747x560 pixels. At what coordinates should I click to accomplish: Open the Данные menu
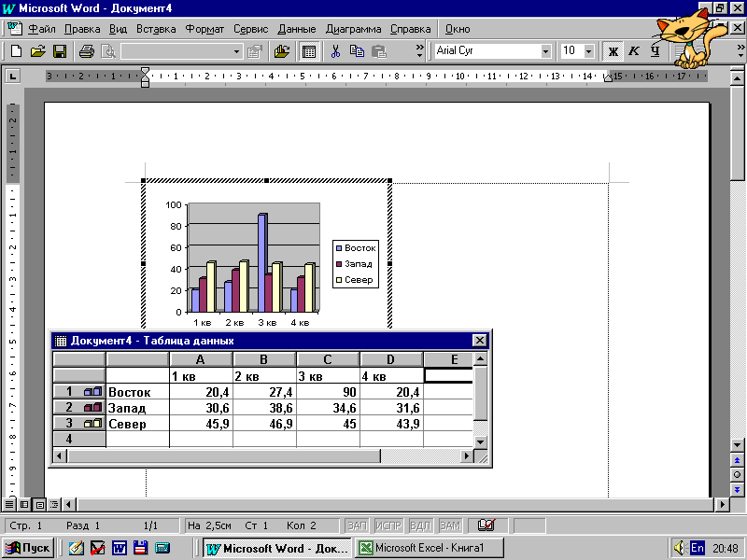point(297,29)
